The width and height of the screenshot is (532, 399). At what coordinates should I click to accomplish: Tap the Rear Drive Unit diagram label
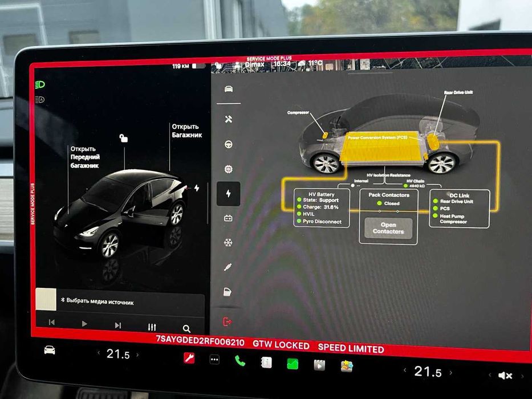point(458,92)
